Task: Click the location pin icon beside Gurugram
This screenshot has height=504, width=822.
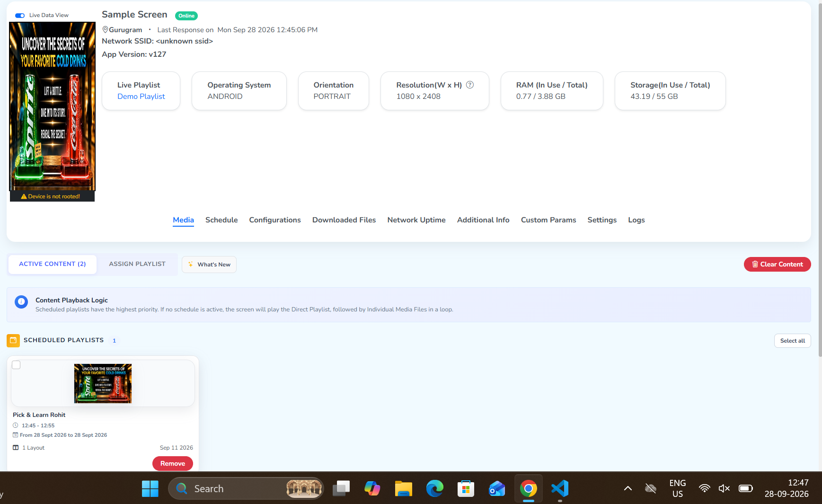Action: pyautogui.click(x=105, y=29)
